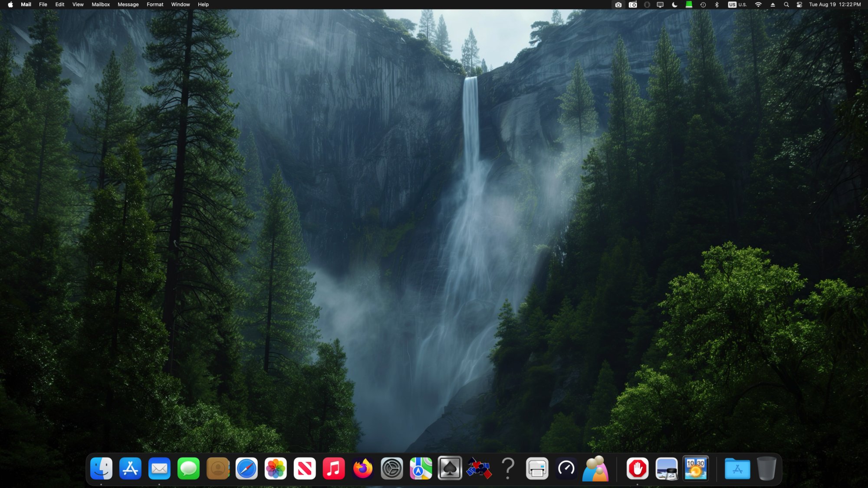Open Wi-Fi status menu
Screen dimensions: 868x488
758,5
